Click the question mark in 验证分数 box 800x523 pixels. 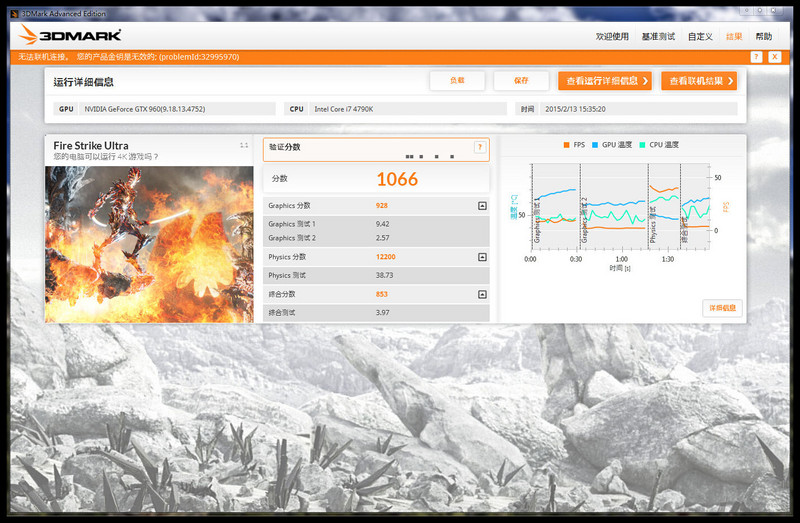[480, 147]
